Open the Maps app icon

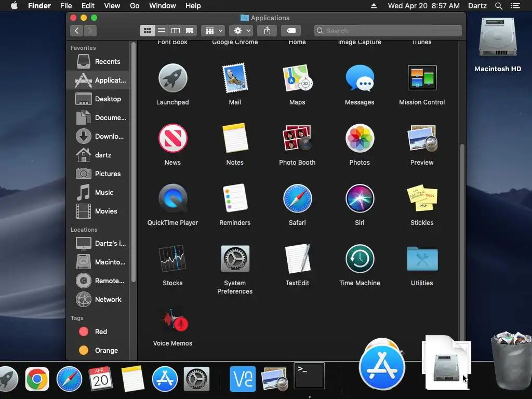coord(297,78)
